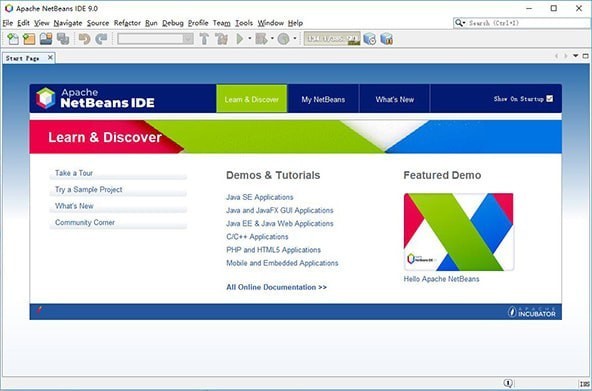592x391 pixels.
Task: Open the Refactor menu
Action: tap(127, 23)
